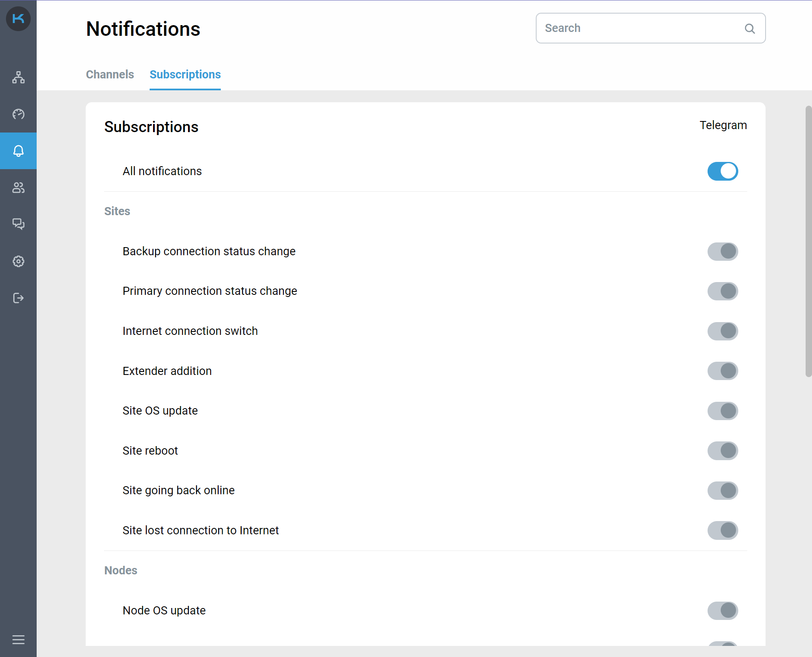The height and width of the screenshot is (657, 812).
Task: Toggle Internet connection switch notification
Action: (x=722, y=331)
